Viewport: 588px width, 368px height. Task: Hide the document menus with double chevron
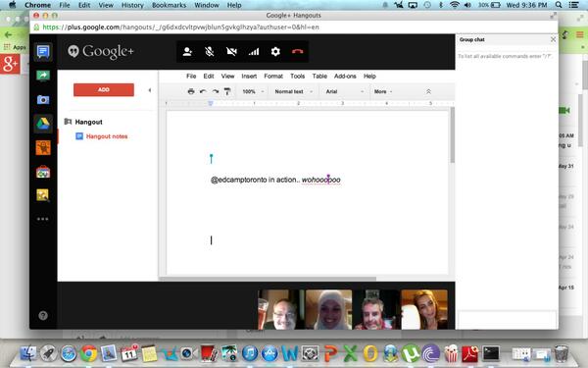[428, 91]
